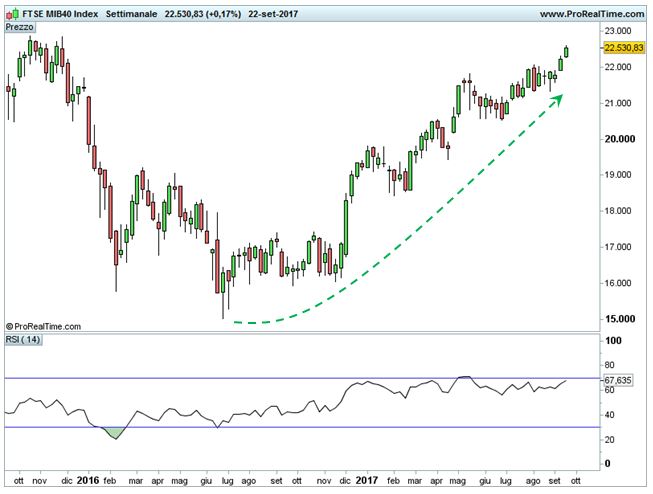The width and height of the screenshot is (653, 494).
Task: Click the Settimanale timeframe label
Action: tap(131, 14)
